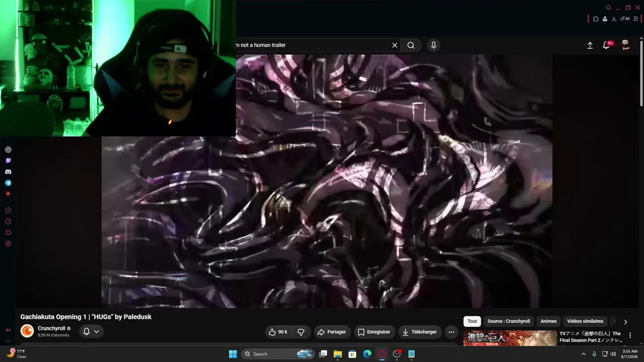The image size is (644, 362).
Task: Open the extensions icon in the toolbar
Action: pyautogui.click(x=596, y=19)
